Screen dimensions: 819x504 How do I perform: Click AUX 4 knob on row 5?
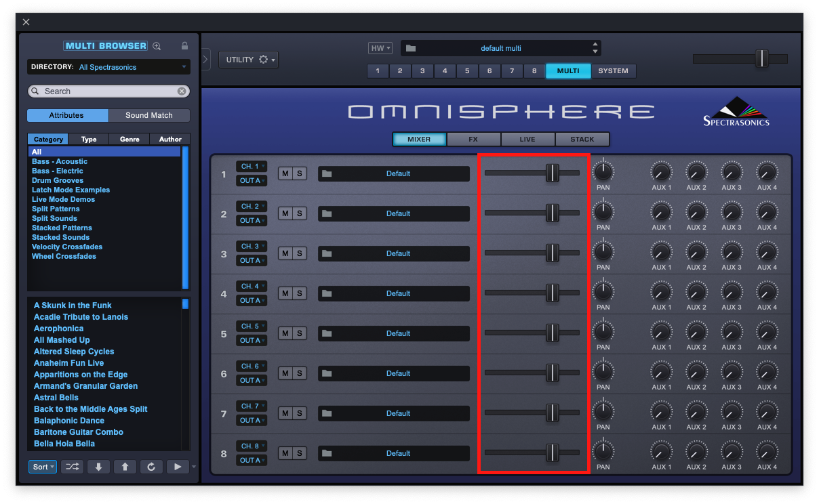pos(767,331)
